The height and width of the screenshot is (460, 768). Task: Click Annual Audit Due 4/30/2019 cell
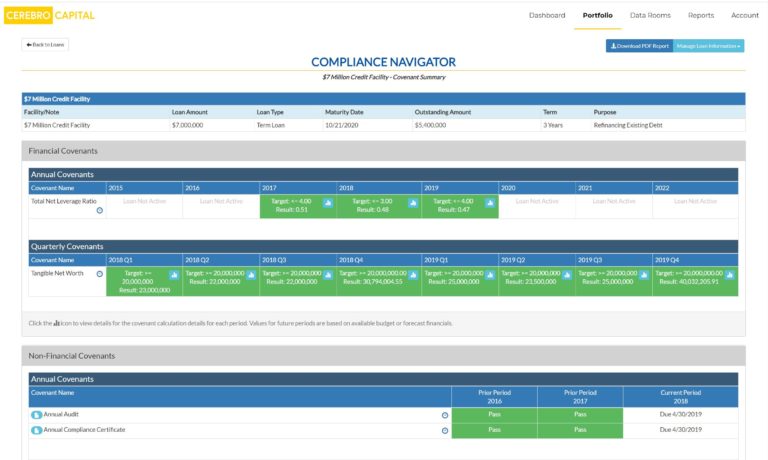[x=680, y=414]
